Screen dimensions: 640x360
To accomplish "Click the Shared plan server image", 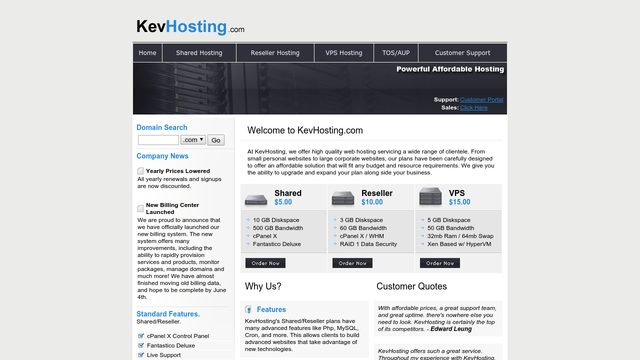I will pos(256,199).
